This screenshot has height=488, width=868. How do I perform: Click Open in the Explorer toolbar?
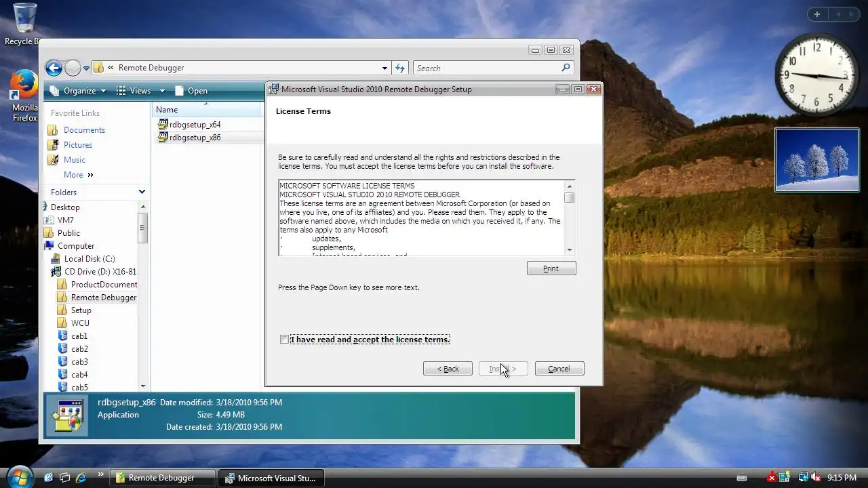pos(191,91)
